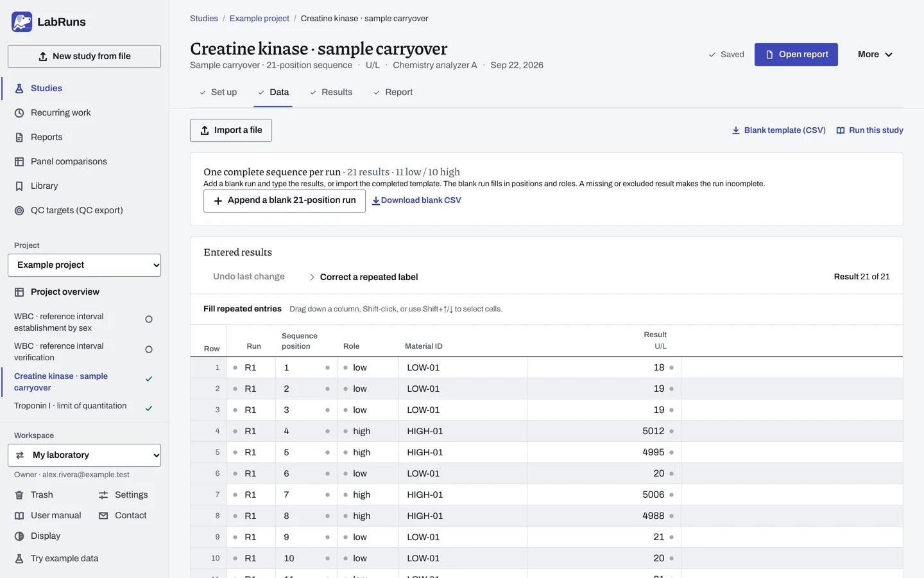Open User manual book icon
924x578 pixels.
coord(19,516)
